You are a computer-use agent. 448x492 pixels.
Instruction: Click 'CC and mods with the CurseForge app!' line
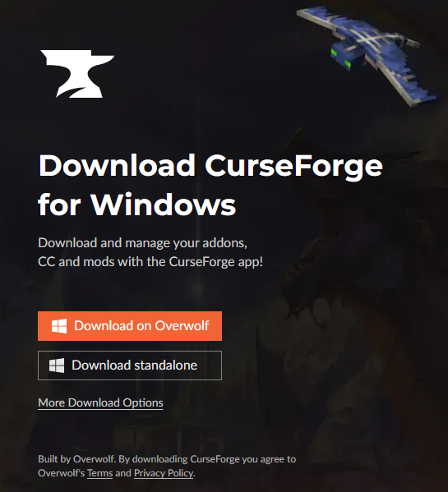[x=150, y=262]
